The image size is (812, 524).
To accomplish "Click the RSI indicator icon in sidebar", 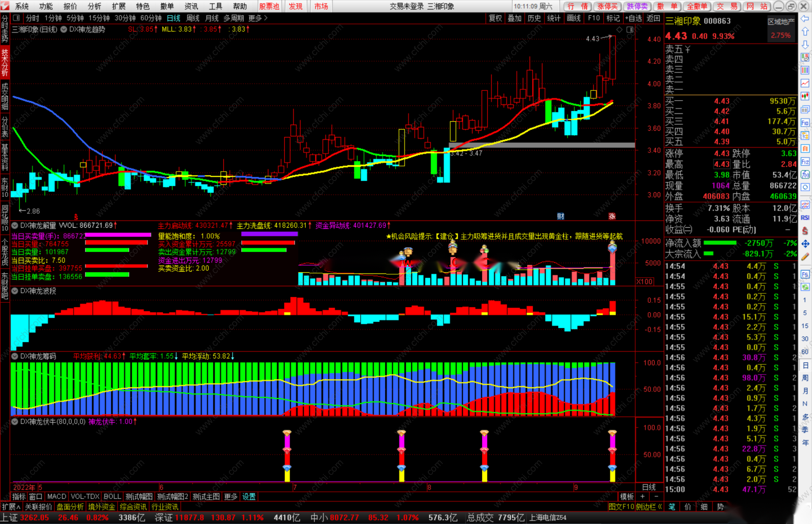I will tap(805, 218).
